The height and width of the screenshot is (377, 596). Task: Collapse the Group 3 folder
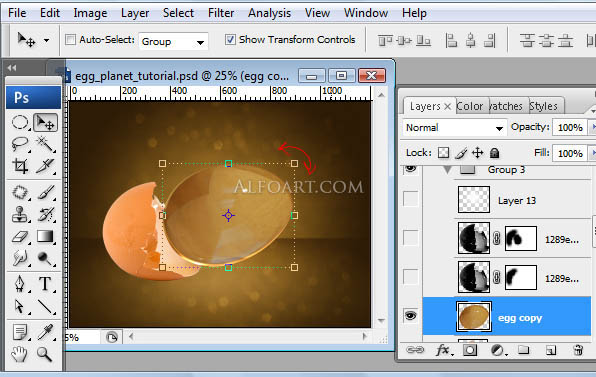[x=448, y=170]
